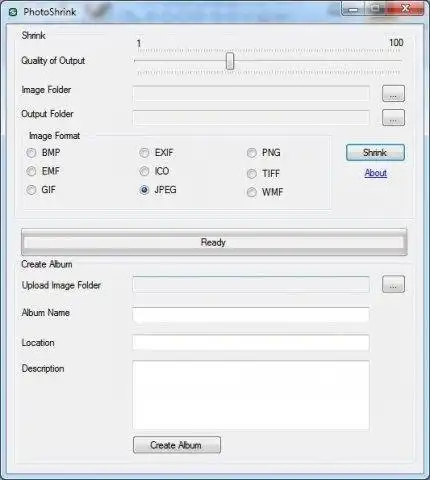Select the EXIF format radio button
The width and height of the screenshot is (430, 480).
[x=144, y=153]
